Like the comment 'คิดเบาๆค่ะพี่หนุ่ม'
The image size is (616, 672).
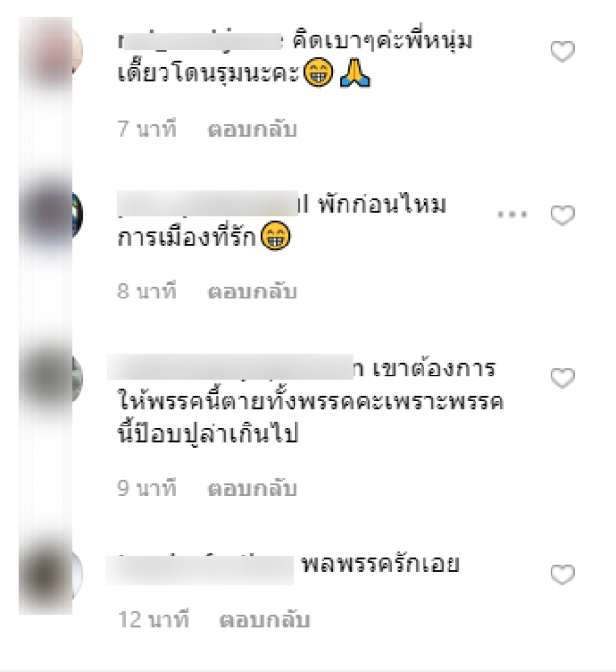pos(562,51)
